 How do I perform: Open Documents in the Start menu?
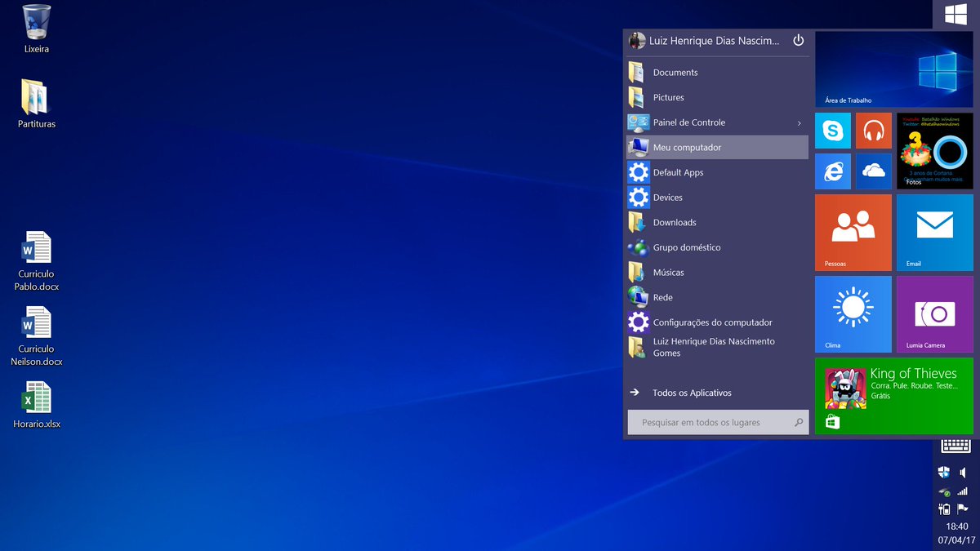[x=718, y=73]
